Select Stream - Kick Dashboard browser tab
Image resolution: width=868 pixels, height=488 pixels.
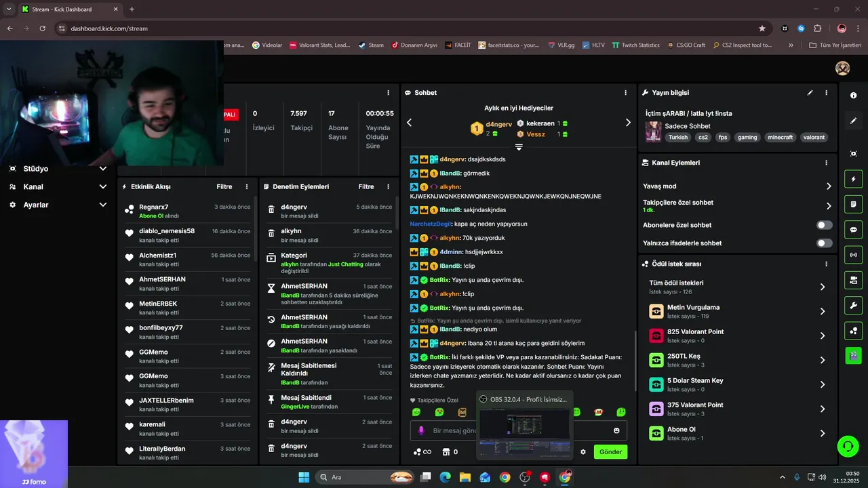pos(69,9)
